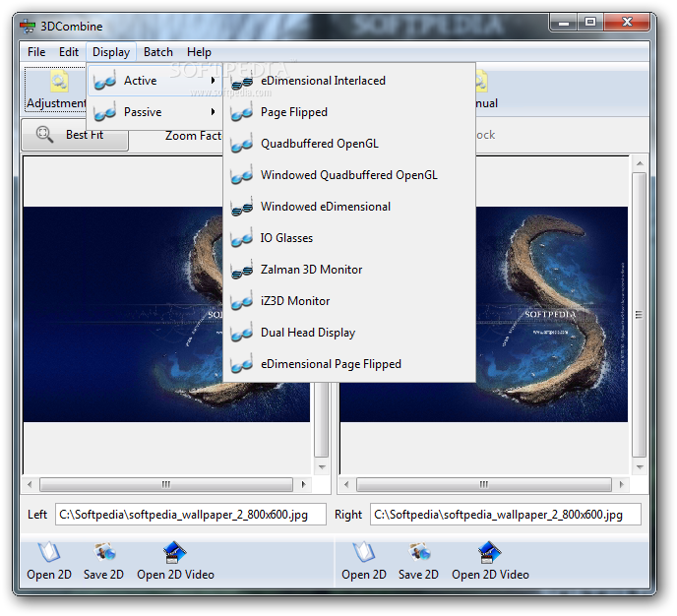Click icon beside eDimensional Page Flipped
This screenshot has height=616, width=677.
tap(242, 364)
